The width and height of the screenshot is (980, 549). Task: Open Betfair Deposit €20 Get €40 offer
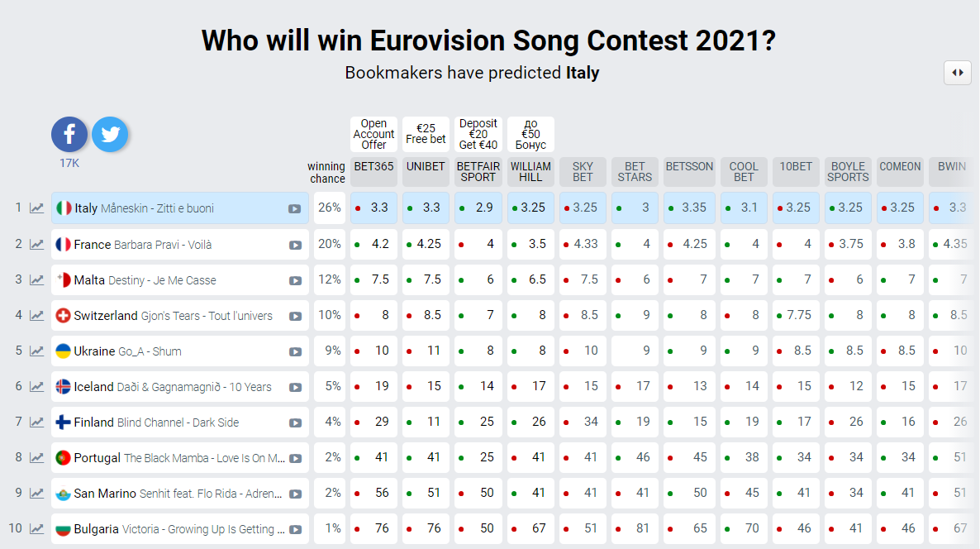[x=478, y=134]
